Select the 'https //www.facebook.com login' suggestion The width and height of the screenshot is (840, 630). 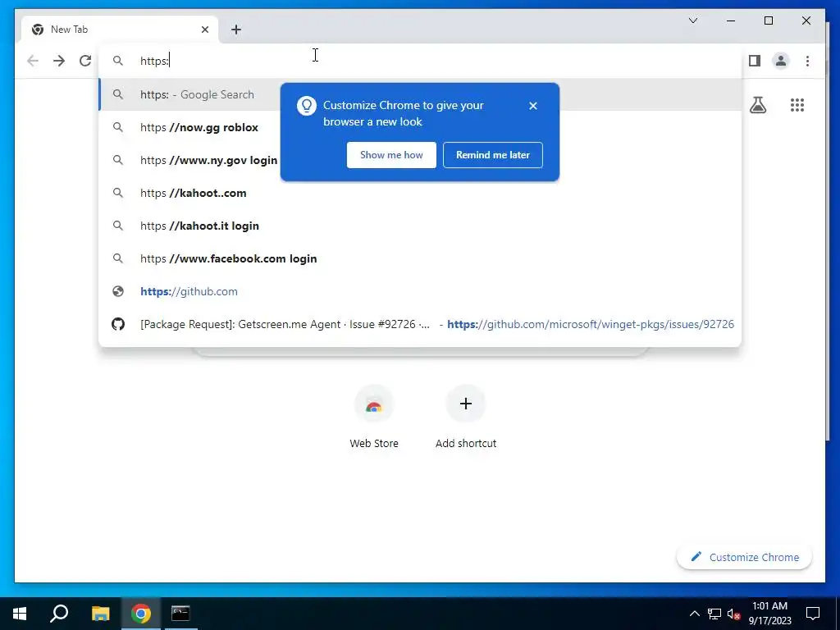(420, 258)
